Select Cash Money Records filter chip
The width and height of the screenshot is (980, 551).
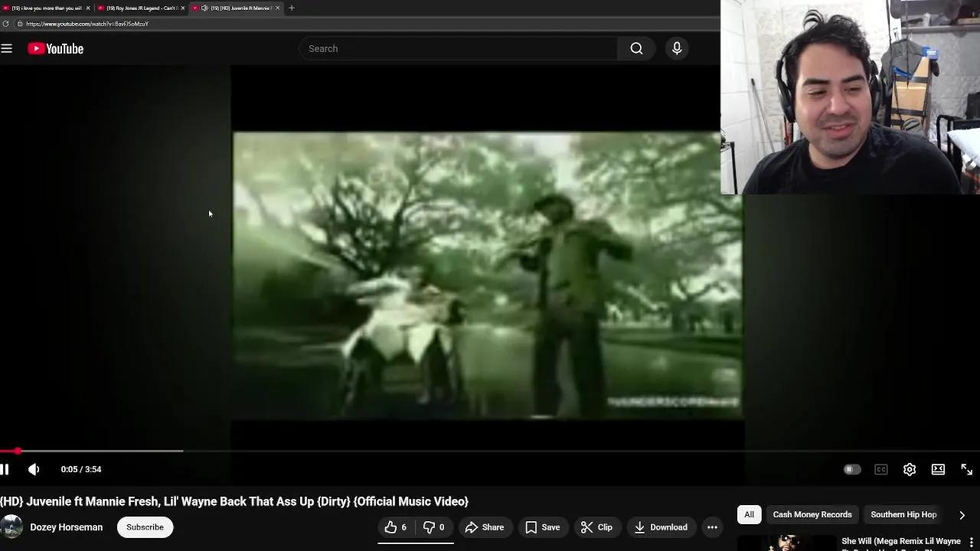coord(812,514)
